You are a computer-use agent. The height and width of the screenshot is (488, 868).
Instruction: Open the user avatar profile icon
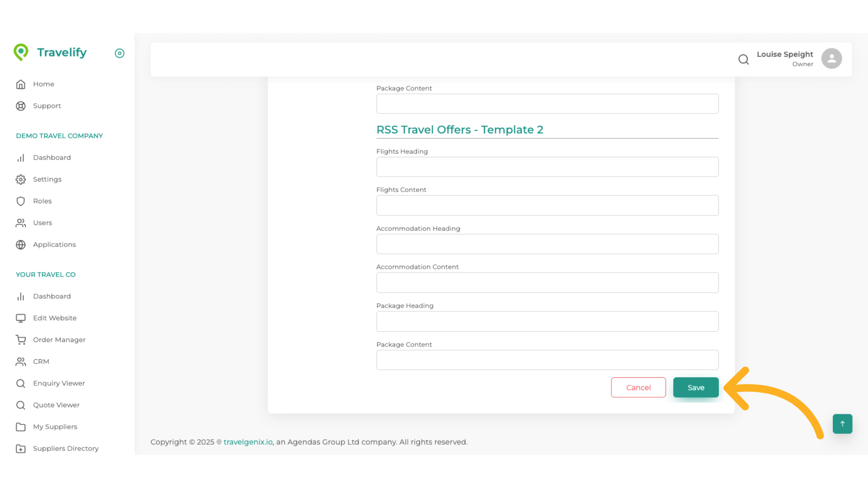831,59
